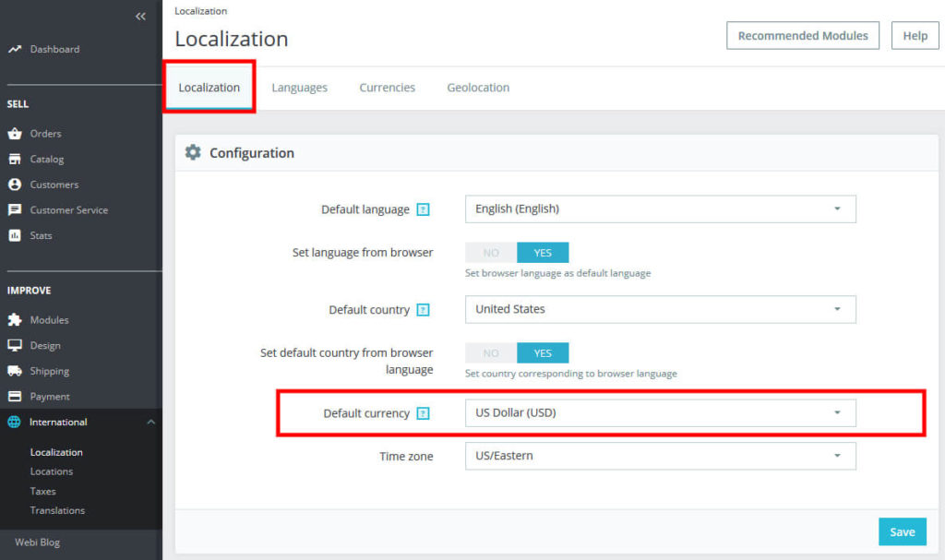Click the Customers person icon
This screenshot has height=560, width=945.
[15, 185]
